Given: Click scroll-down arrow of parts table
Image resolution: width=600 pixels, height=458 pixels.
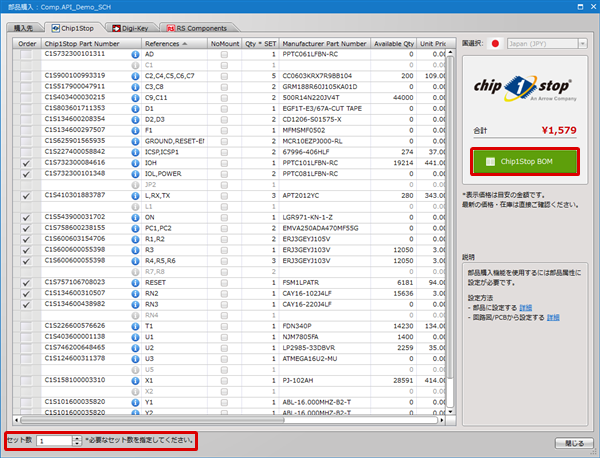Looking at the screenshot, I should 450,411.
